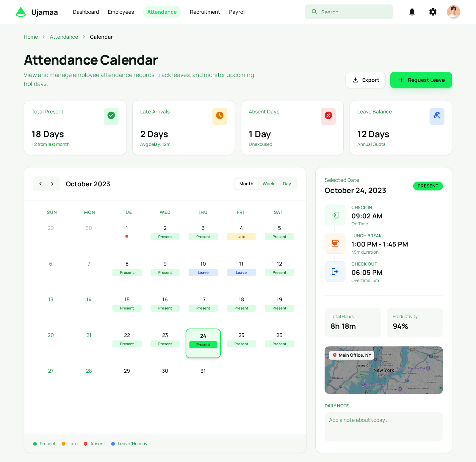
Task: Click the check-in door icon in timeline
Action: (x=335, y=215)
